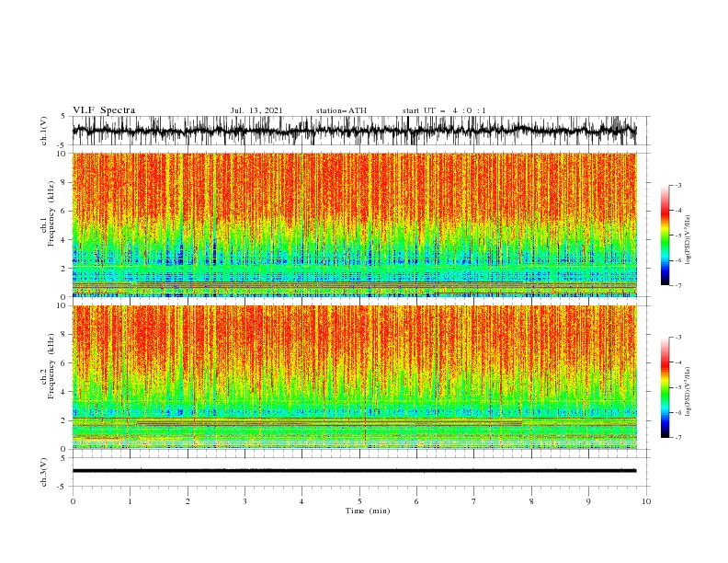Click time axis tick label '6'
728x563 pixels.
[416, 501]
